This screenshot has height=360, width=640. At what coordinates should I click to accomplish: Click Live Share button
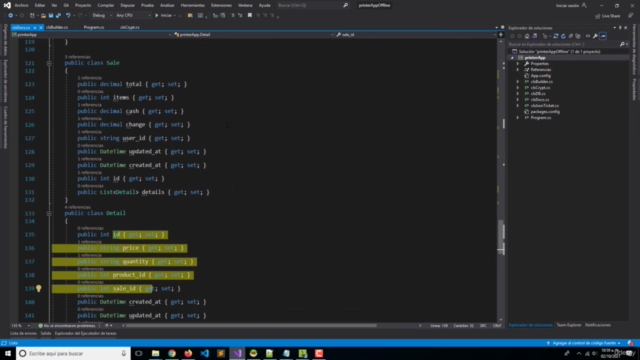click(608, 16)
